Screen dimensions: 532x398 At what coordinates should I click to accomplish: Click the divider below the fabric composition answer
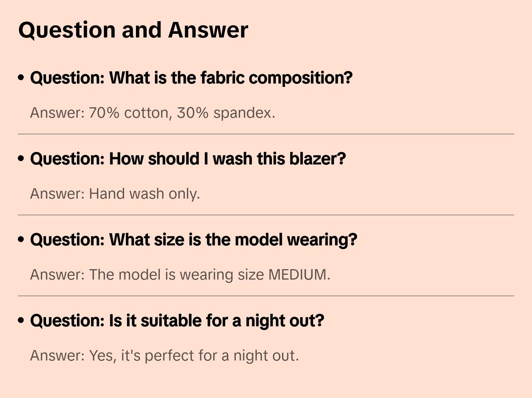266,134
